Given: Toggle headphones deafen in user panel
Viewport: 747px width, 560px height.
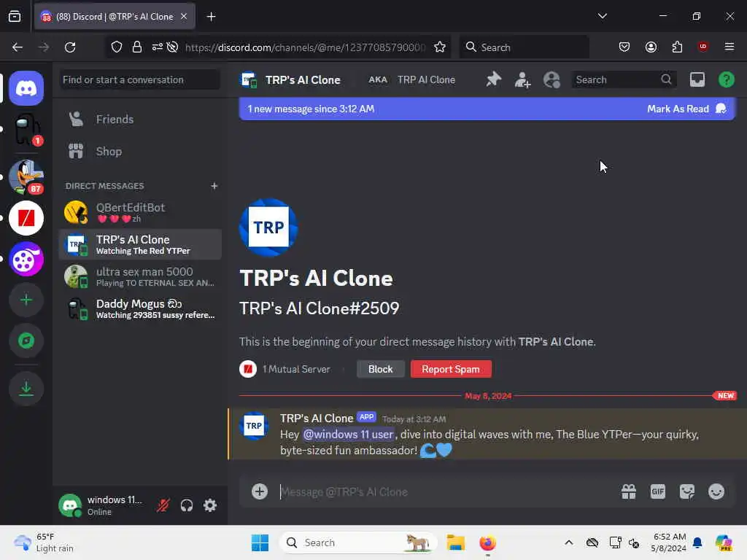Looking at the screenshot, I should (187, 505).
